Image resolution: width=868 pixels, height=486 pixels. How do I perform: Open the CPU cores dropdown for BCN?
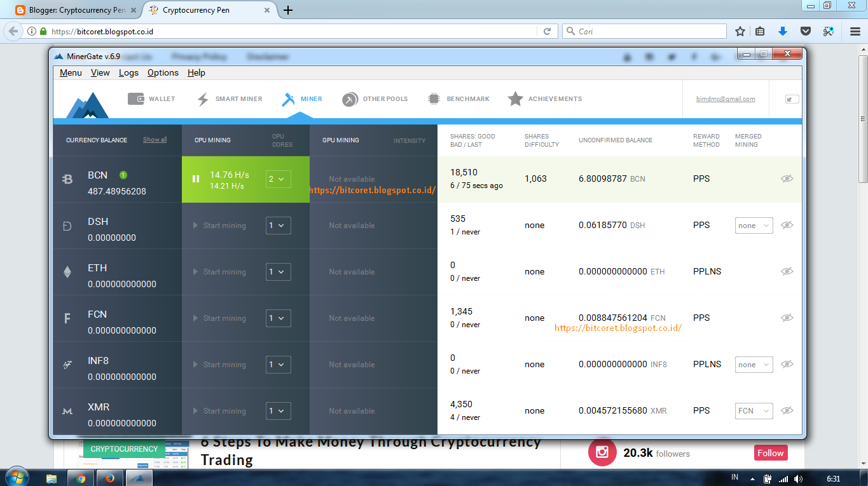pos(278,179)
